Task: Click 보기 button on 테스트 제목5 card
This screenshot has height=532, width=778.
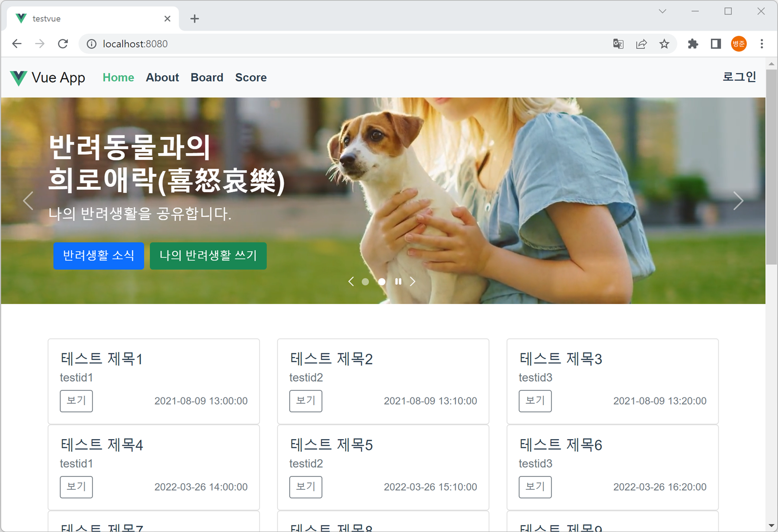Action: (305, 487)
